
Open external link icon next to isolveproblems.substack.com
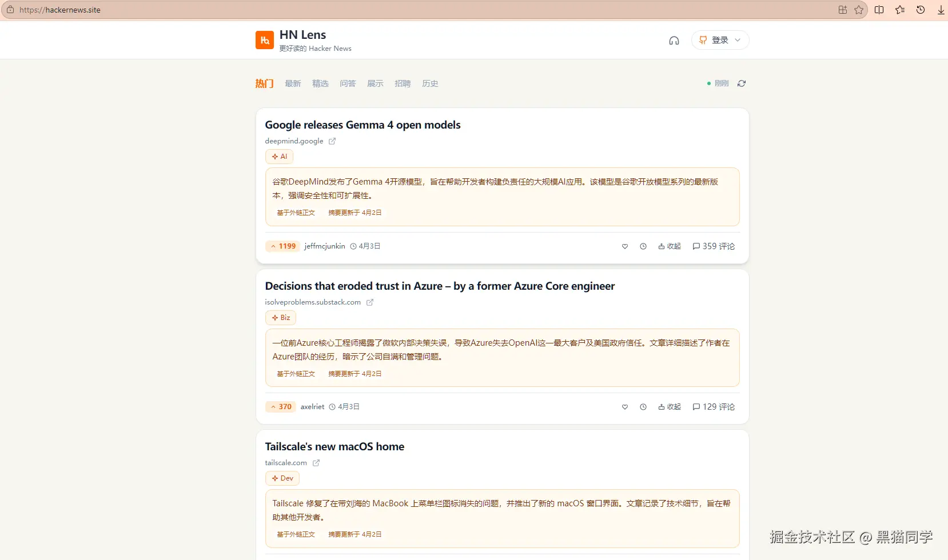[370, 302]
